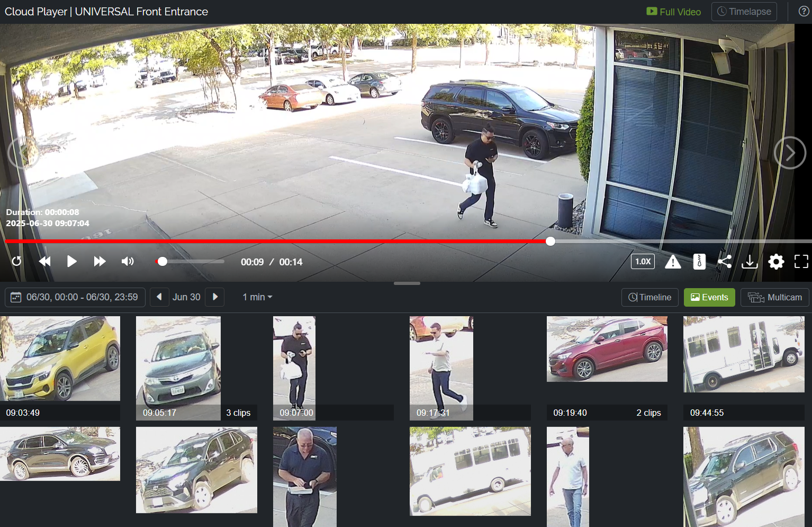The width and height of the screenshot is (812, 527).
Task: Open the 09:03:49 yellow car thumbnail
Action: pyautogui.click(x=60, y=359)
